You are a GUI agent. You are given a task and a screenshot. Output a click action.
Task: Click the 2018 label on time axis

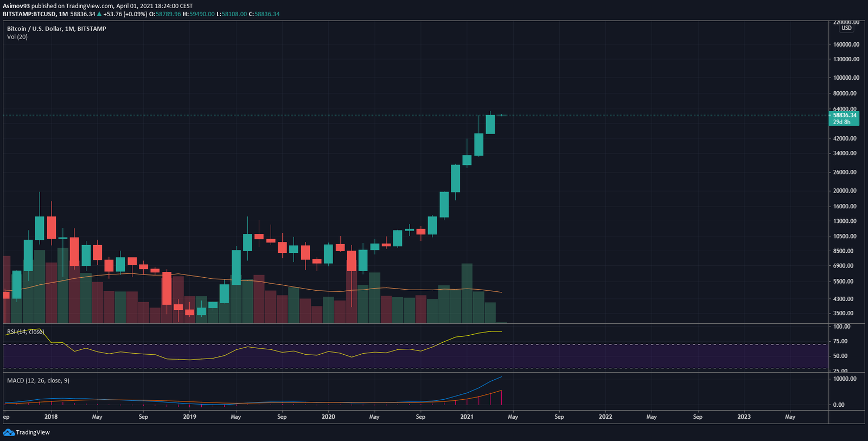pos(51,417)
